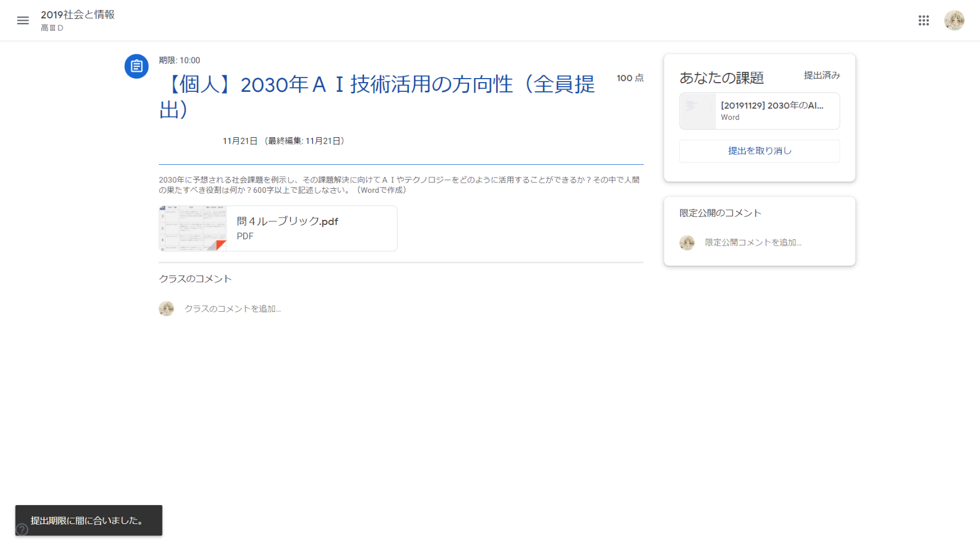Open the 問４ルーブリック.pdf preview thumbnail
Viewport: 980px width, 551px height.
pos(193,228)
